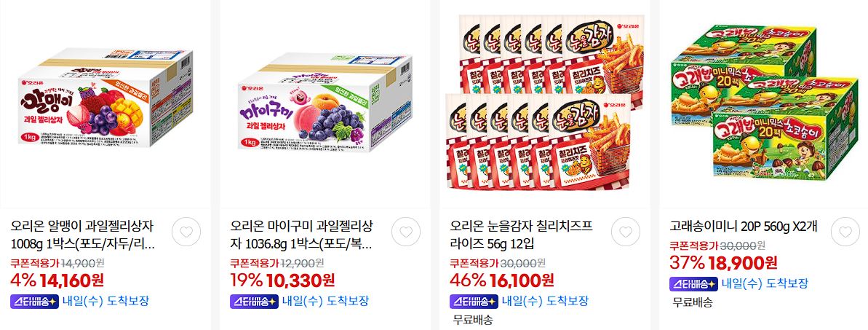Open the 마이구미 jelly box product image
The image size is (868, 330).
pyautogui.click(x=325, y=104)
